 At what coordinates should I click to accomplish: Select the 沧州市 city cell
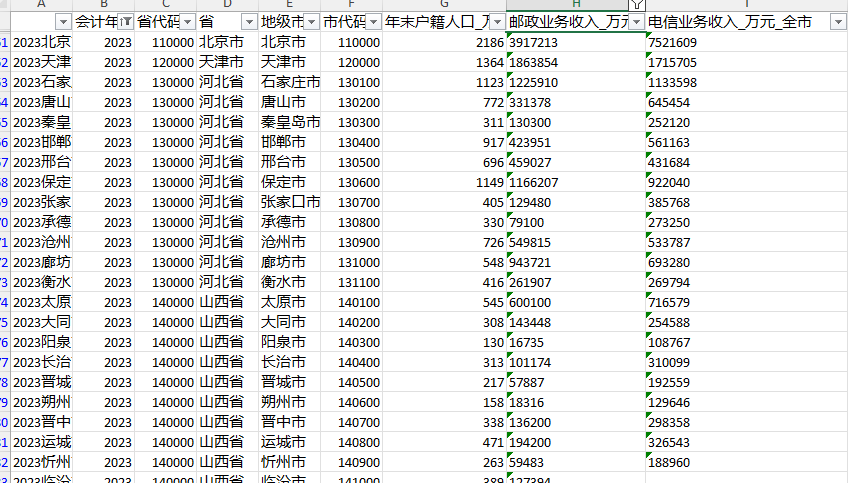tap(289, 242)
